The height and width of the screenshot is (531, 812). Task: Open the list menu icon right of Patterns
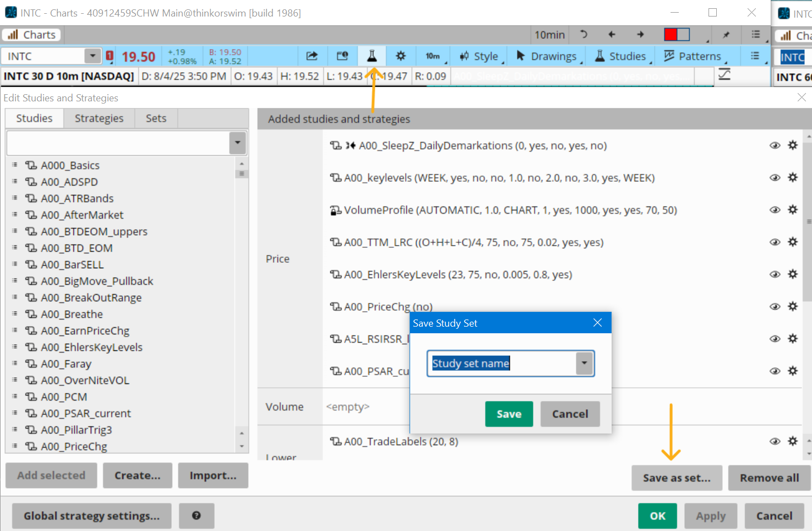pos(755,56)
